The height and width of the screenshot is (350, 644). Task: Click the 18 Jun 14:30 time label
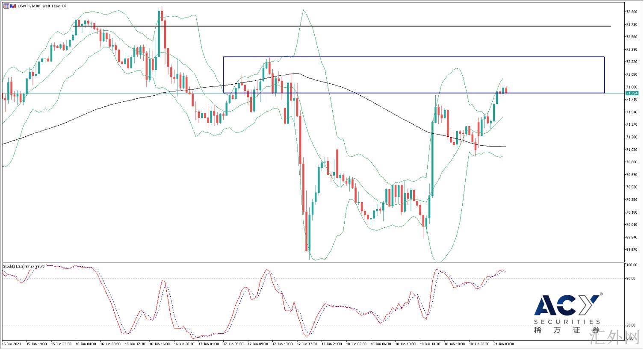430,344
